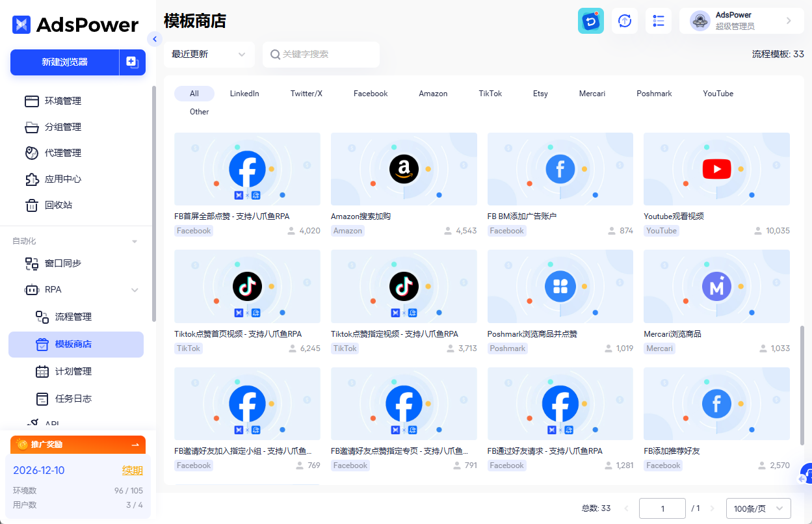
Task: Click the sidebar vertical scrollbar
Action: (x=153, y=203)
